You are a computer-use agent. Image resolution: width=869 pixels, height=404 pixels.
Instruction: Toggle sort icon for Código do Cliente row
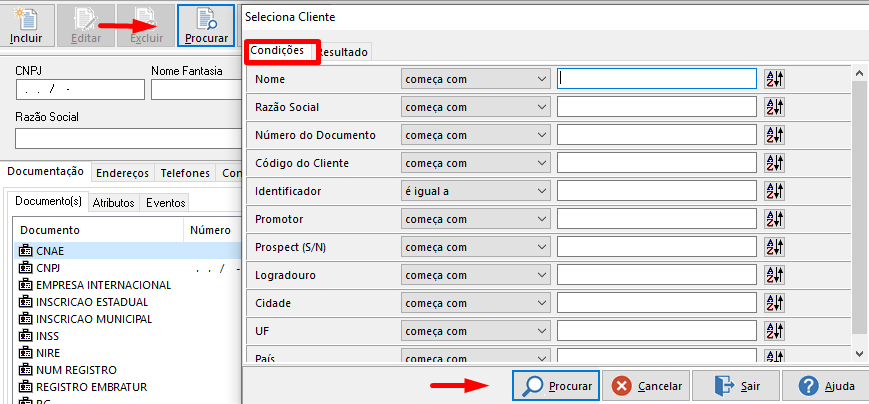[774, 163]
